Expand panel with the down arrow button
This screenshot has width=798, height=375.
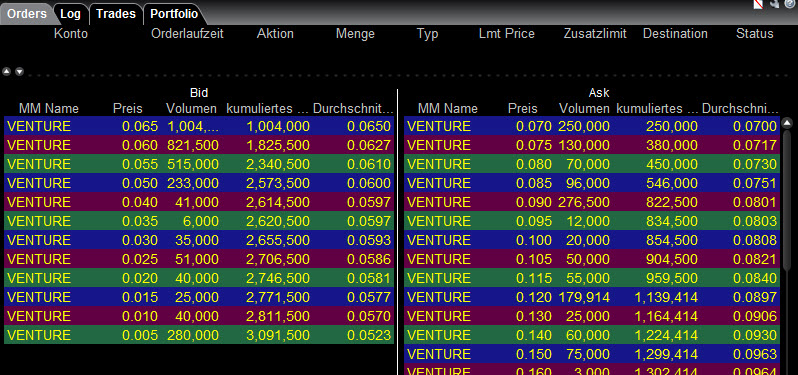tap(19, 72)
